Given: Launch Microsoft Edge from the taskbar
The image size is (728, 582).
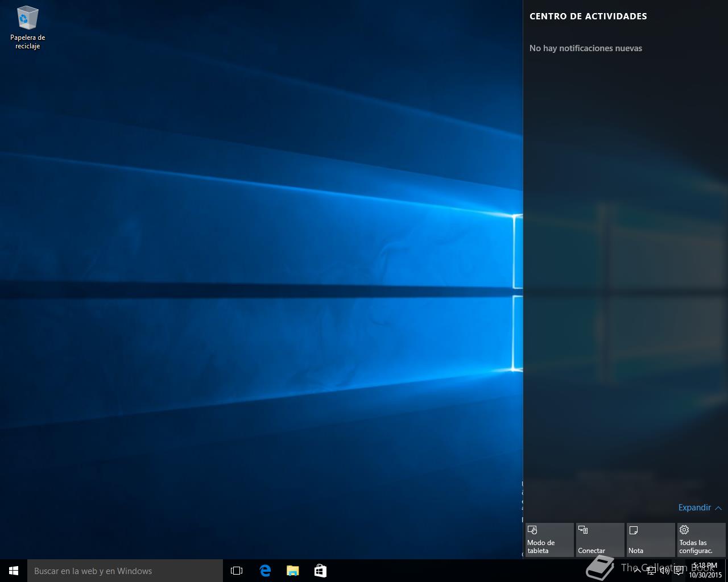Looking at the screenshot, I should [x=265, y=571].
